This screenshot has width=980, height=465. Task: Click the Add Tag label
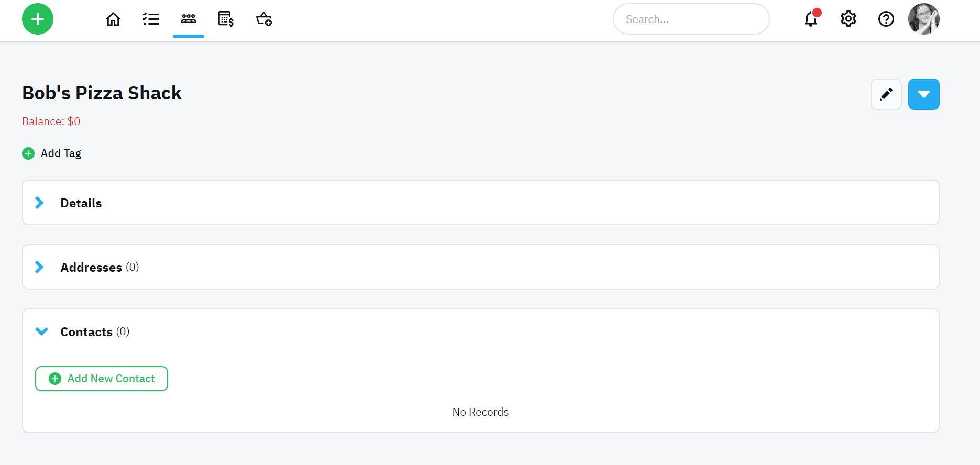61,153
